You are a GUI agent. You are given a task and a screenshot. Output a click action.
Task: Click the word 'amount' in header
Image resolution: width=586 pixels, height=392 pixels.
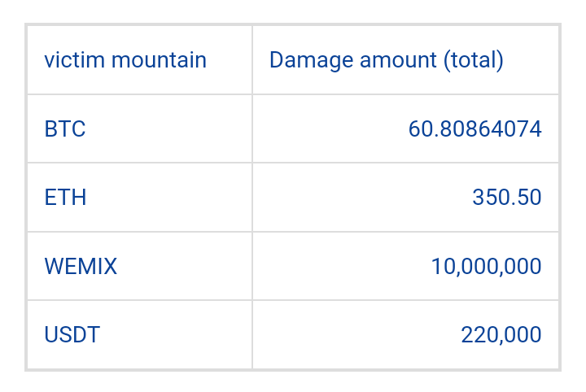pos(398,61)
